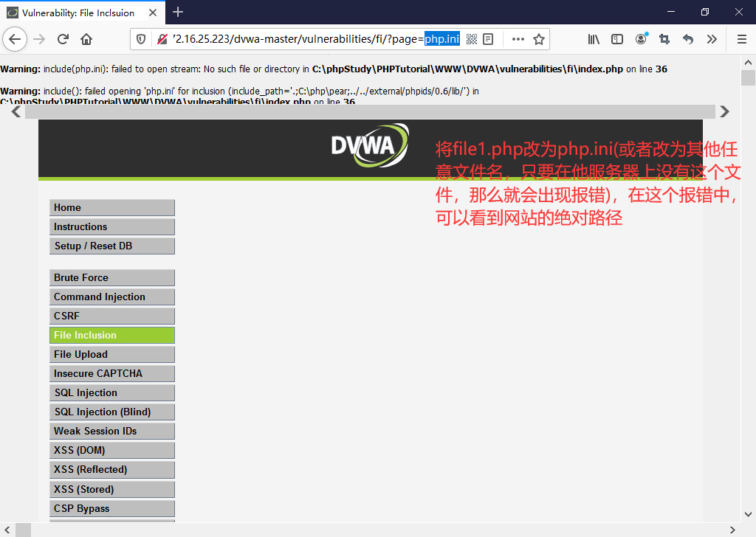Screen dimensions: 756x537
Task: Select the Vulnerability: File Inclsuion tab
Action: point(83,13)
